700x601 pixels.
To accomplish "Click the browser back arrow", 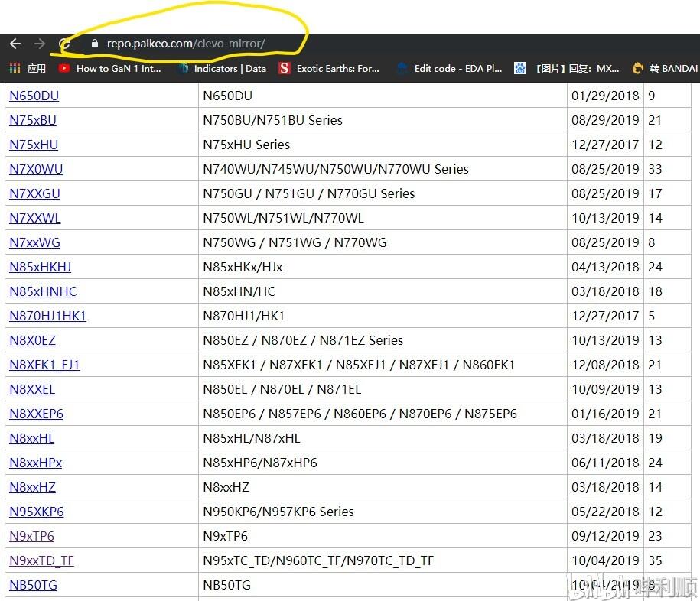I will point(15,44).
